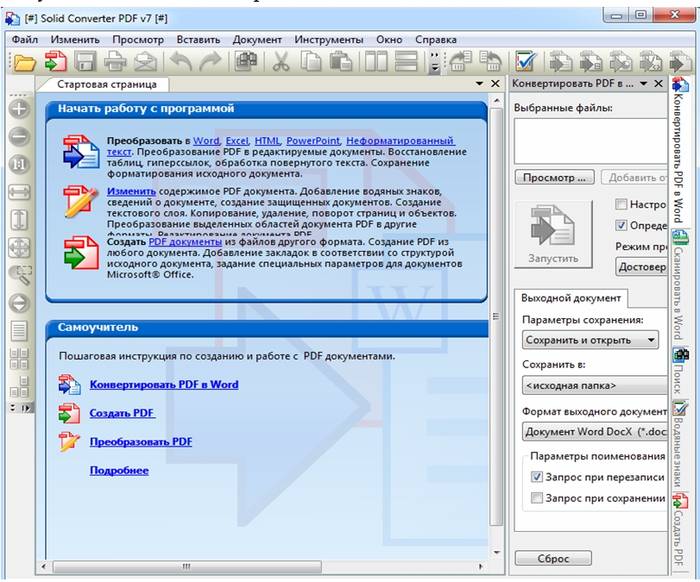Click the Print toolbar icon

pyautogui.click(x=115, y=61)
